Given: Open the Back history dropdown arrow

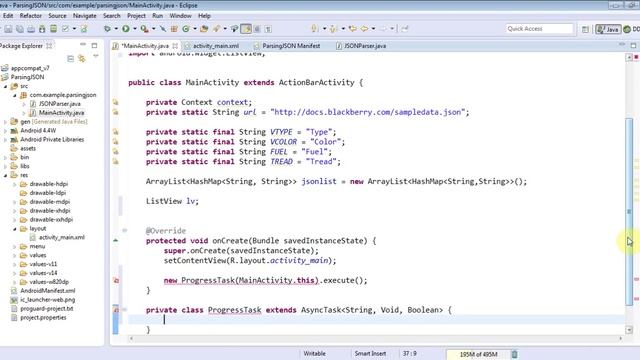Looking at the screenshot, I should click(373, 29).
